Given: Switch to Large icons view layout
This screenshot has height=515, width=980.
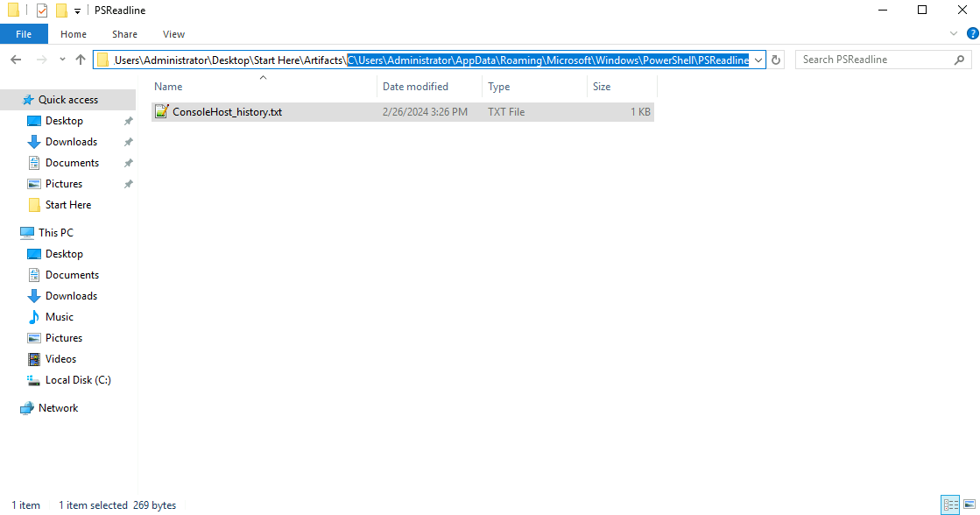Looking at the screenshot, I should pyautogui.click(x=969, y=504).
